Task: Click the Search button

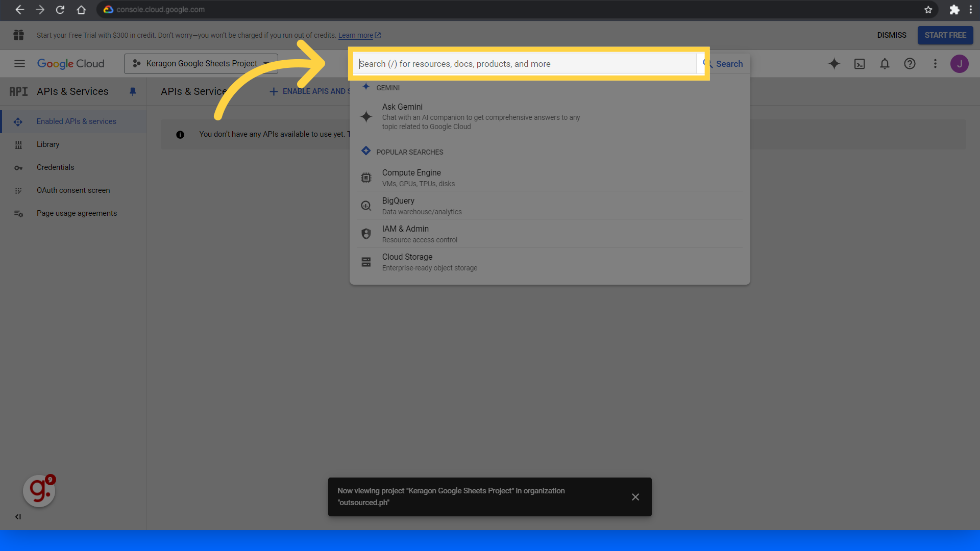Action: [723, 64]
